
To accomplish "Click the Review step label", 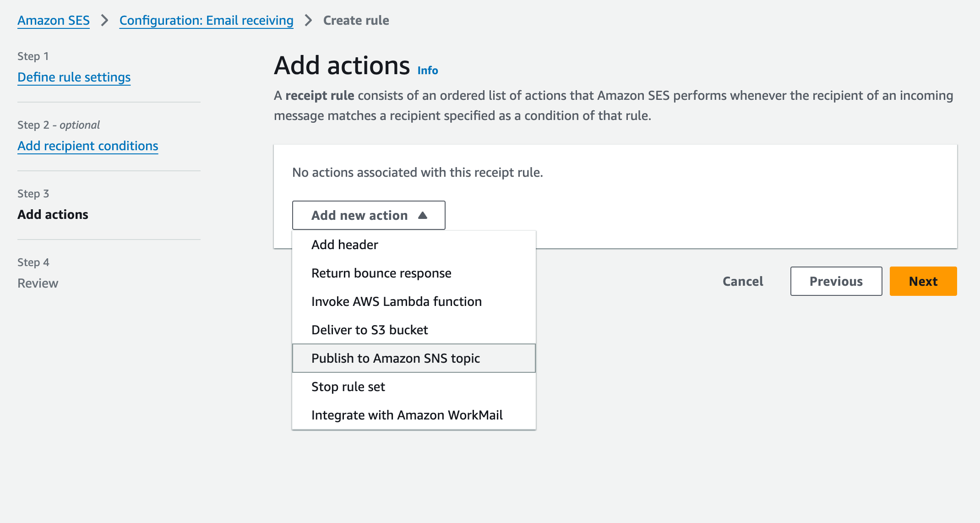I will point(38,283).
